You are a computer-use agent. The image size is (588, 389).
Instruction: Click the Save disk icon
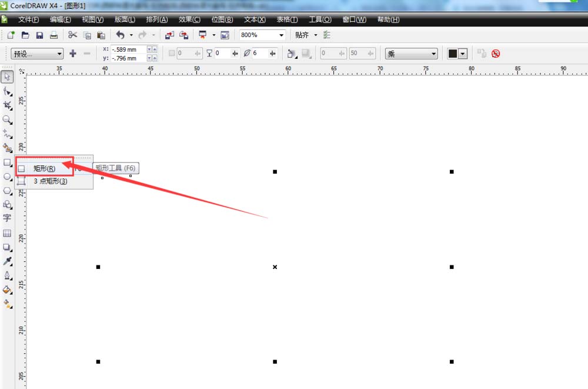pyautogui.click(x=40, y=35)
